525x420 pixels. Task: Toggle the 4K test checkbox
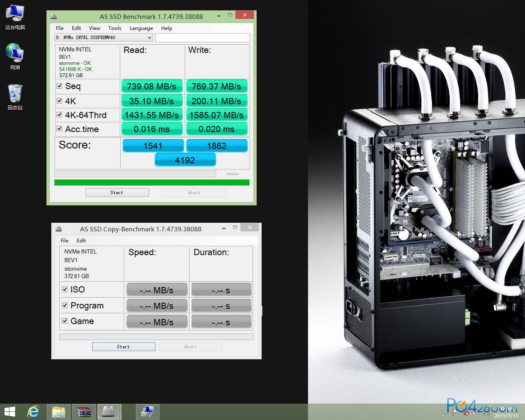pyautogui.click(x=59, y=100)
